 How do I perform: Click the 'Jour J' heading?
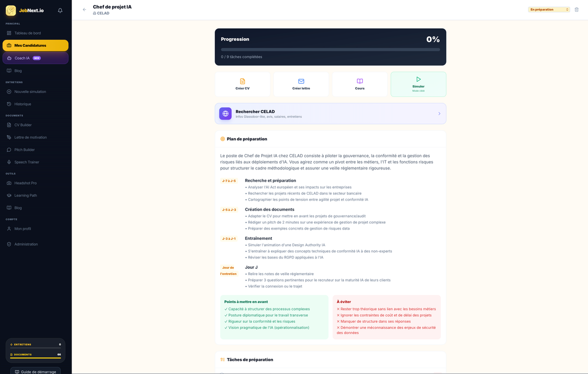pyautogui.click(x=251, y=267)
